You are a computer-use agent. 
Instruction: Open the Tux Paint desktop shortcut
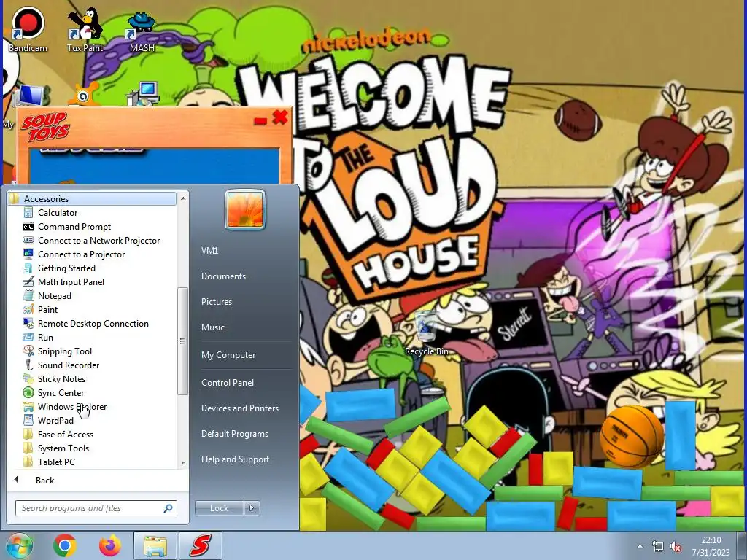point(85,29)
